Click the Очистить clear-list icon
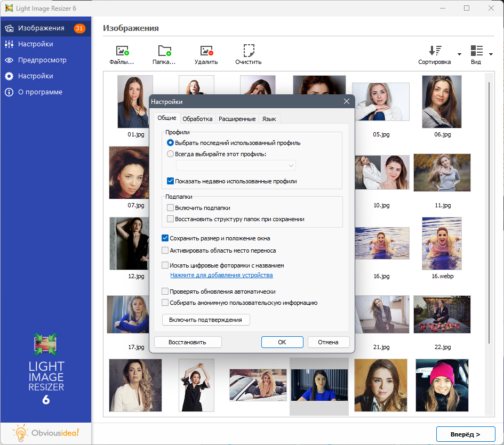Image resolution: width=504 pixels, height=445 pixels. tap(249, 51)
